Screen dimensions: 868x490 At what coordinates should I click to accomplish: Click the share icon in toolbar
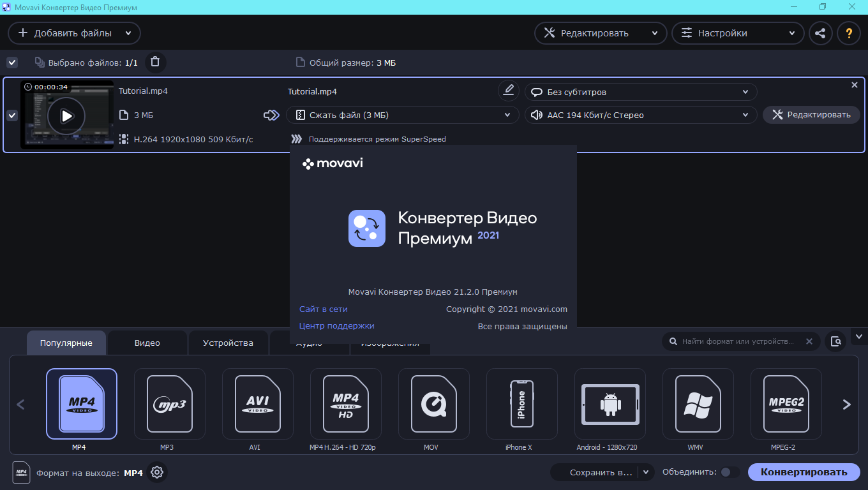pyautogui.click(x=821, y=33)
